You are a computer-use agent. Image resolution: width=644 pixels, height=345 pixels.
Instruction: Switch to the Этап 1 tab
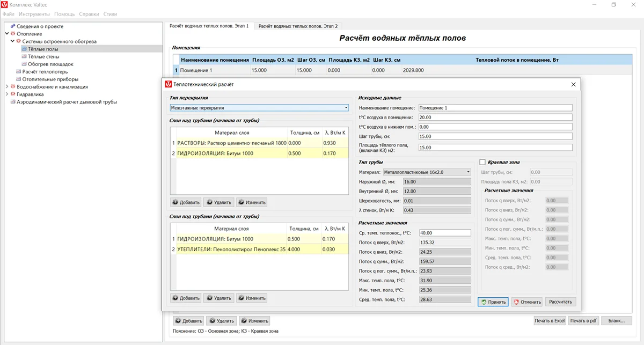tap(209, 26)
